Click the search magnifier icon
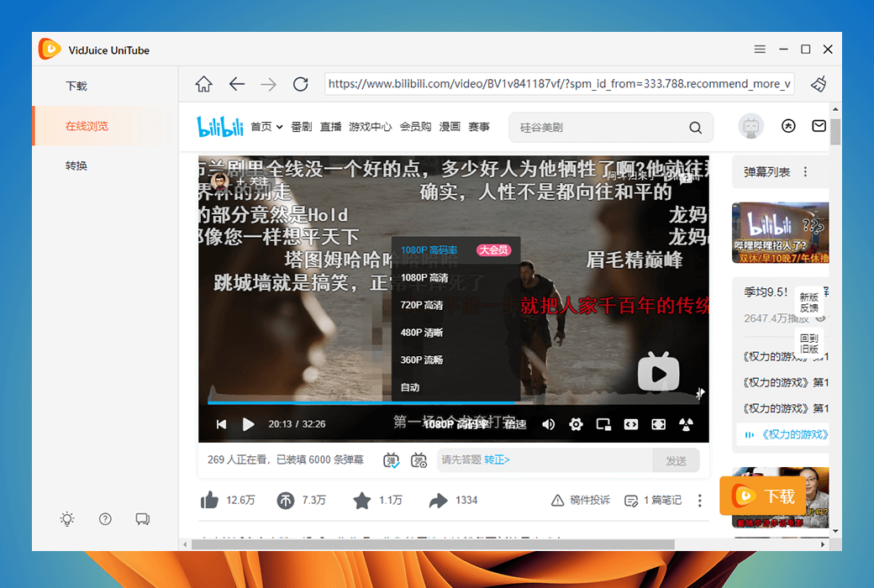The height and width of the screenshot is (588, 874). (695, 128)
